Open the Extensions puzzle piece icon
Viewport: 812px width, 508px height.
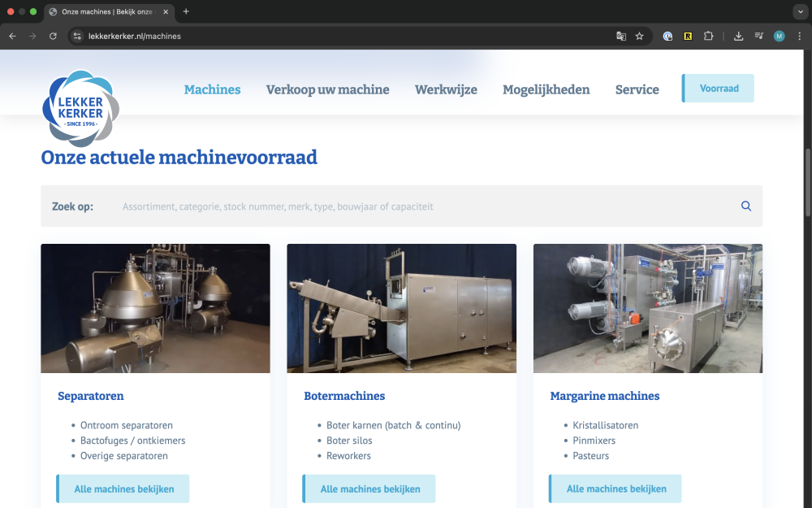pos(708,36)
